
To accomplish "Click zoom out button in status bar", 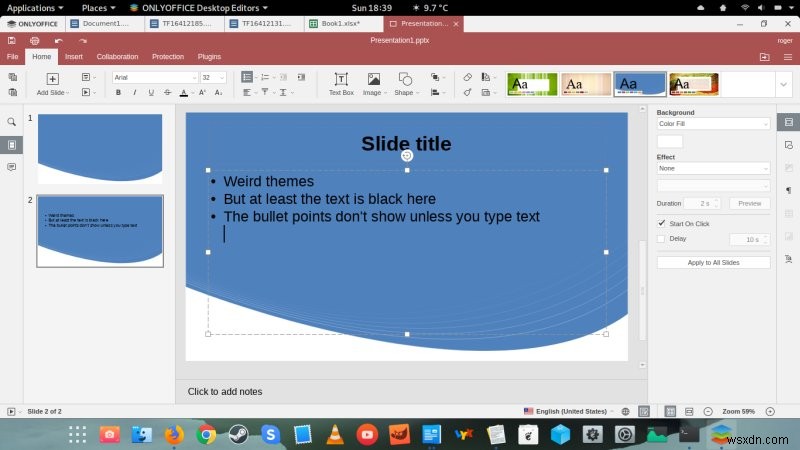I will [708, 411].
